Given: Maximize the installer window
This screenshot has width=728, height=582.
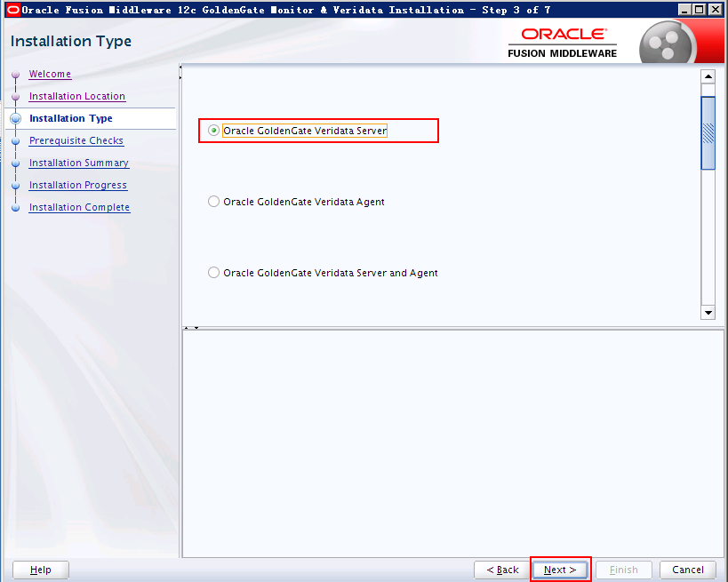Looking at the screenshot, I should coord(700,9).
